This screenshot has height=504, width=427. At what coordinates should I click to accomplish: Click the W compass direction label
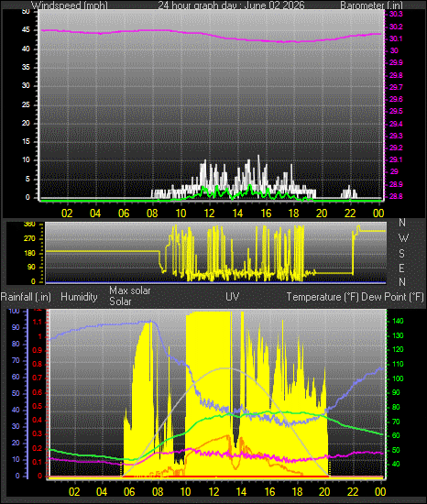tap(403, 238)
